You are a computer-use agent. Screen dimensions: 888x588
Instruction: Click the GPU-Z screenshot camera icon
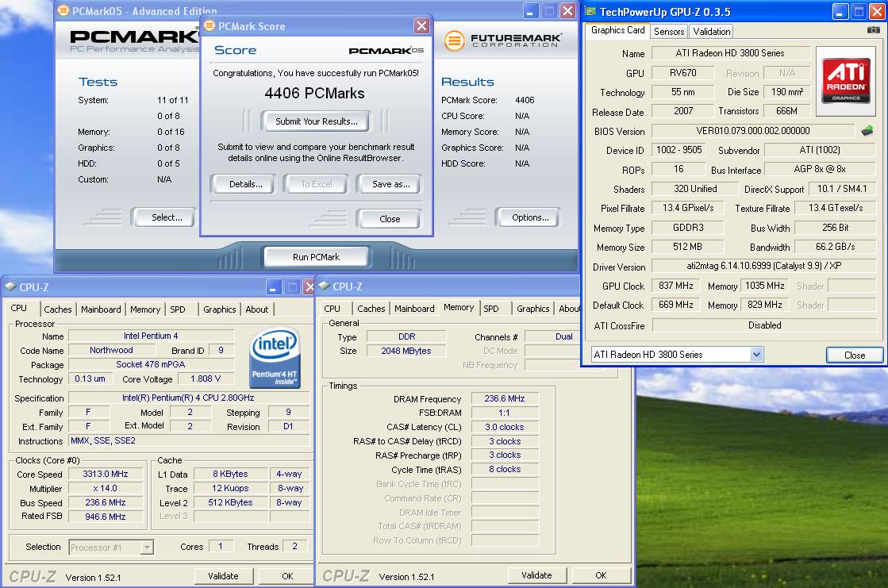[873, 30]
